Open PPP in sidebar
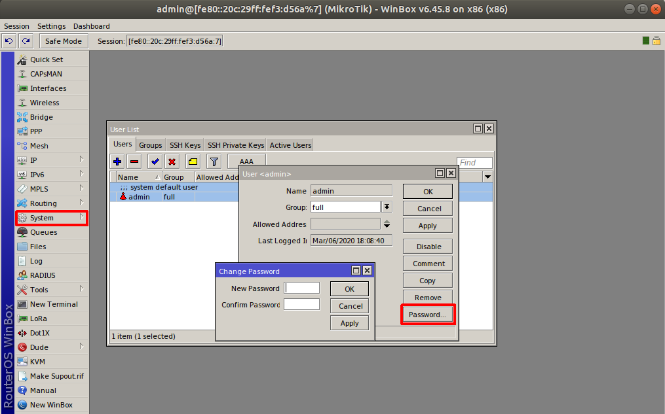Image resolution: width=665 pixels, height=414 pixels. [x=52, y=131]
